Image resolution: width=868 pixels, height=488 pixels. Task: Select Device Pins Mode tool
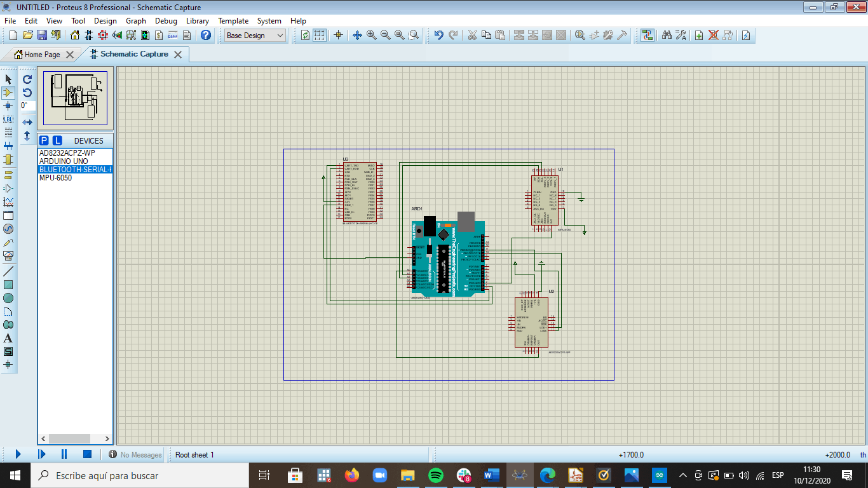[x=8, y=188]
